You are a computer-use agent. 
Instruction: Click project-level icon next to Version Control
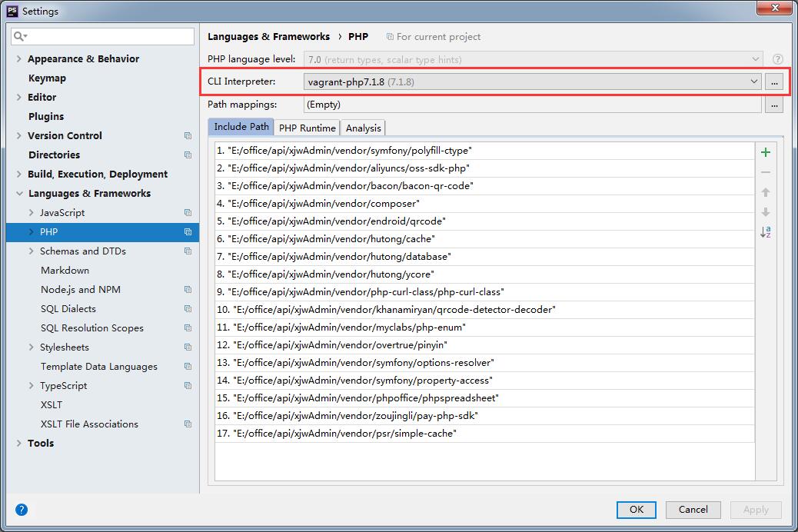[x=188, y=136]
